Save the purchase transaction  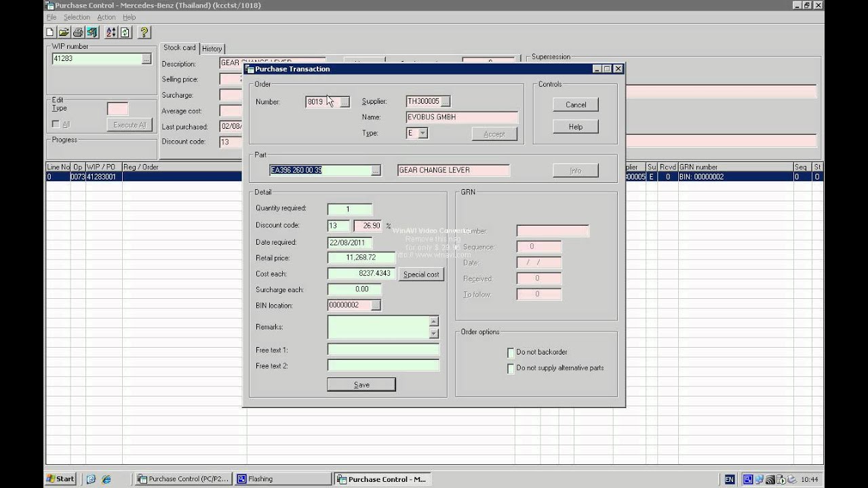coord(361,384)
